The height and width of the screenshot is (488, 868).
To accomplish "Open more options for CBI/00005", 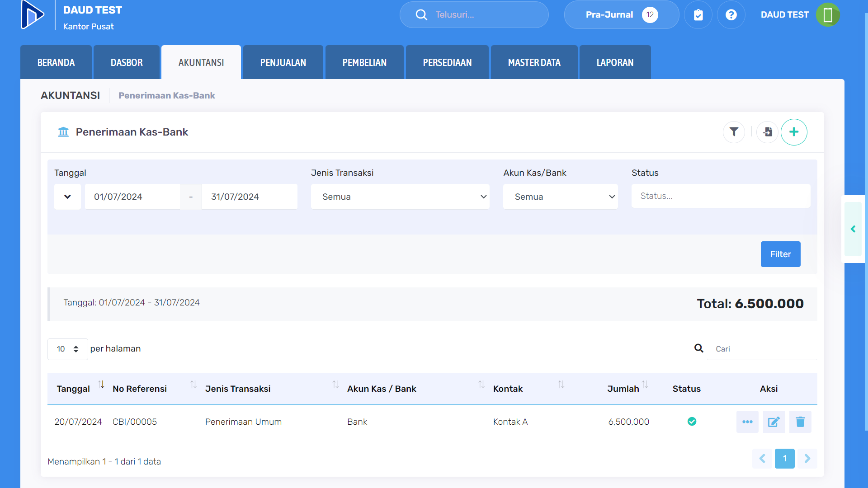I will (747, 422).
